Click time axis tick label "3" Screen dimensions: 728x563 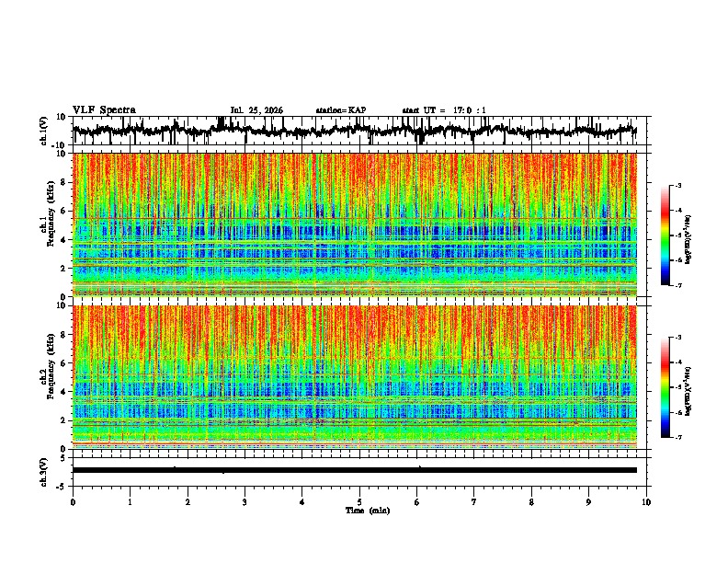[245, 502]
